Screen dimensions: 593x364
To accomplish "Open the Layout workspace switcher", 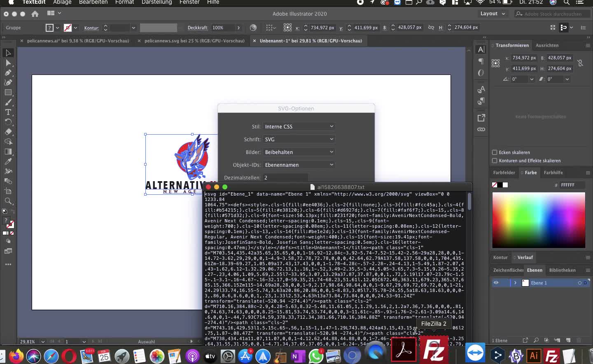I will click(x=493, y=14).
